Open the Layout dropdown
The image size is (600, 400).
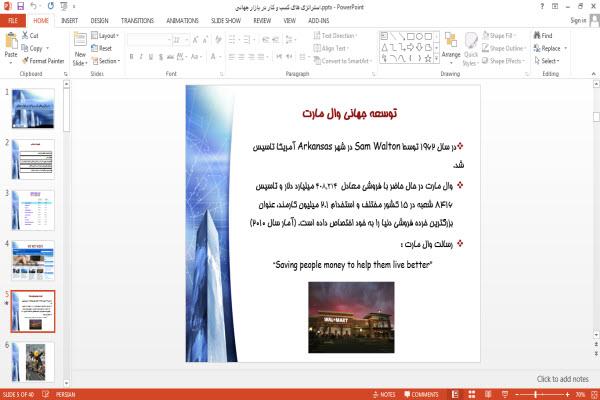pyautogui.click(x=105, y=36)
